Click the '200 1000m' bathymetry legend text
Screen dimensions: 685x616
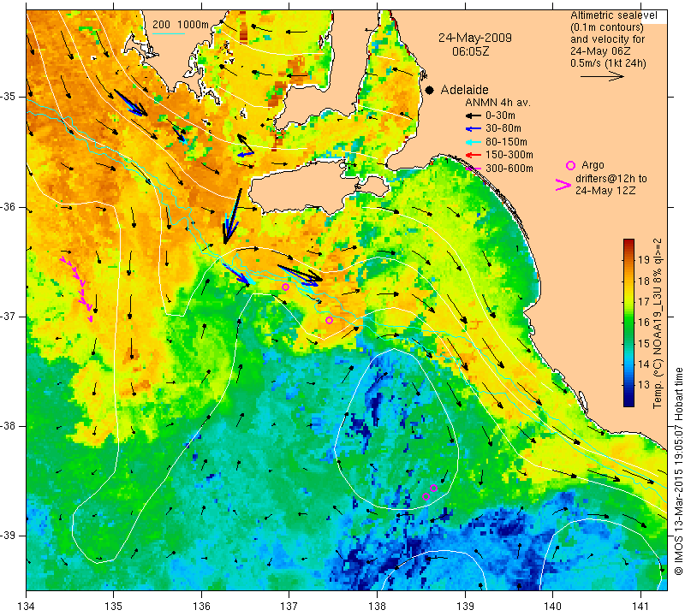click(181, 25)
